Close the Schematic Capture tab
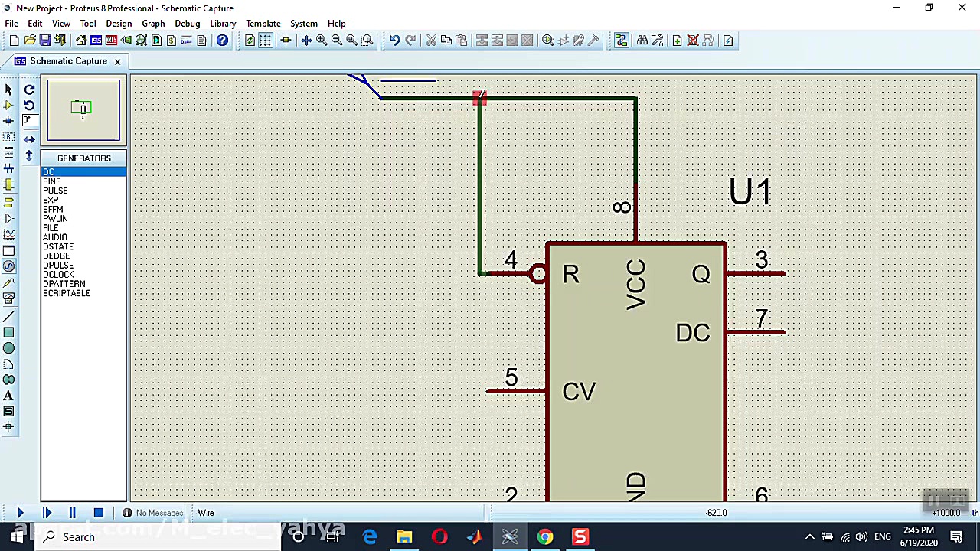Image resolution: width=980 pixels, height=551 pixels. point(117,61)
